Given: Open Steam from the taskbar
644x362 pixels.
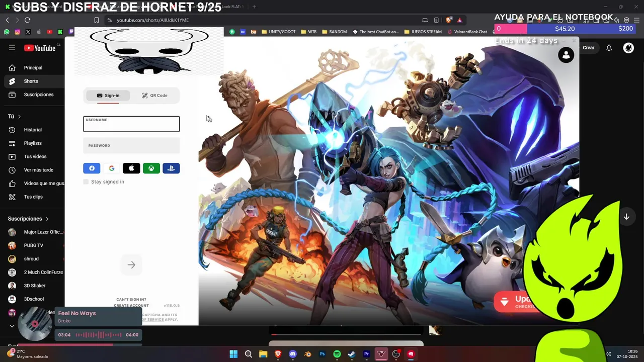Looking at the screenshot, I should pyautogui.click(x=352, y=354).
